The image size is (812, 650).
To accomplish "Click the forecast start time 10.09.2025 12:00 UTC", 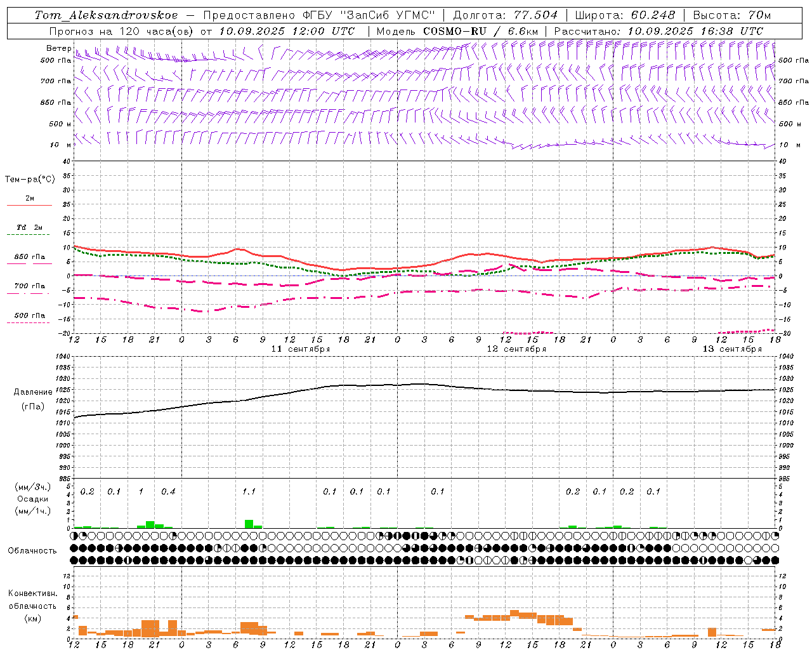I will click(287, 30).
